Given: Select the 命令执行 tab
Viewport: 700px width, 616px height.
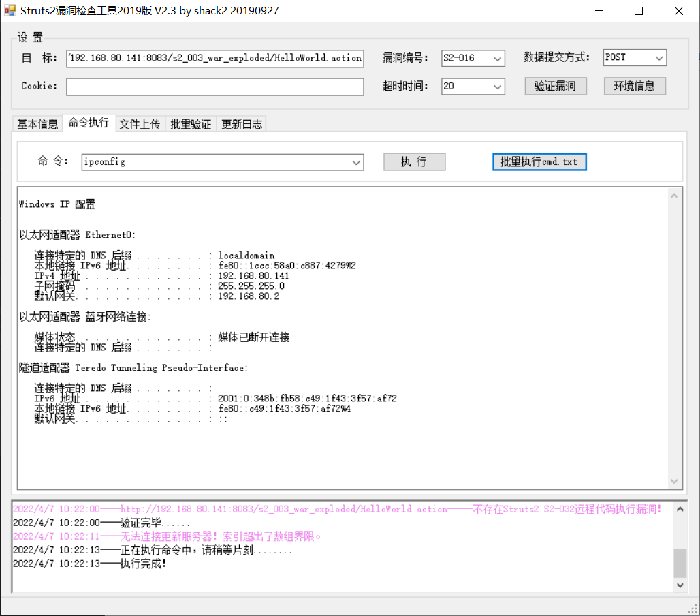Looking at the screenshot, I should click(89, 123).
